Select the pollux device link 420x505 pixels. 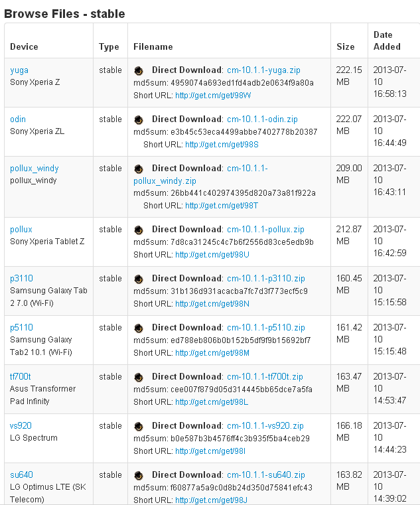[21, 230]
